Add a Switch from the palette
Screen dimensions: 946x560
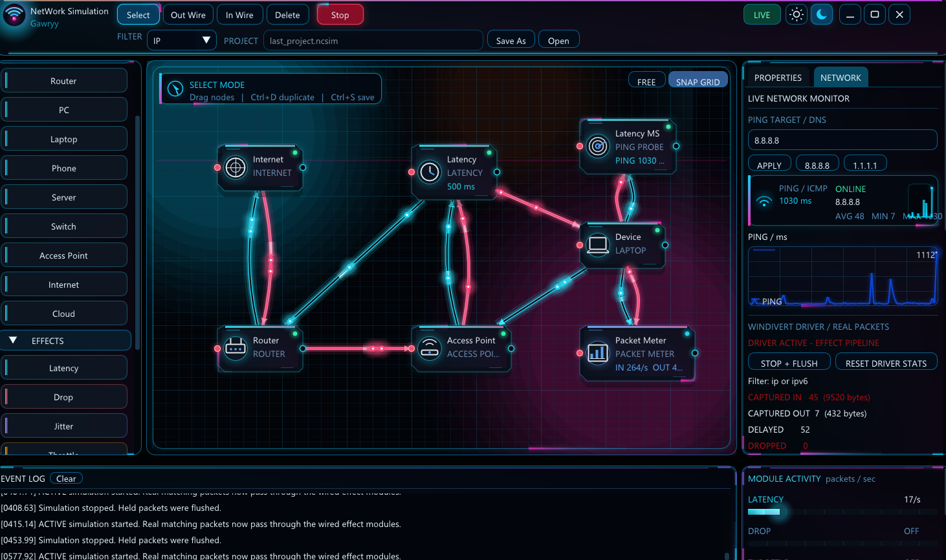pos(64,226)
